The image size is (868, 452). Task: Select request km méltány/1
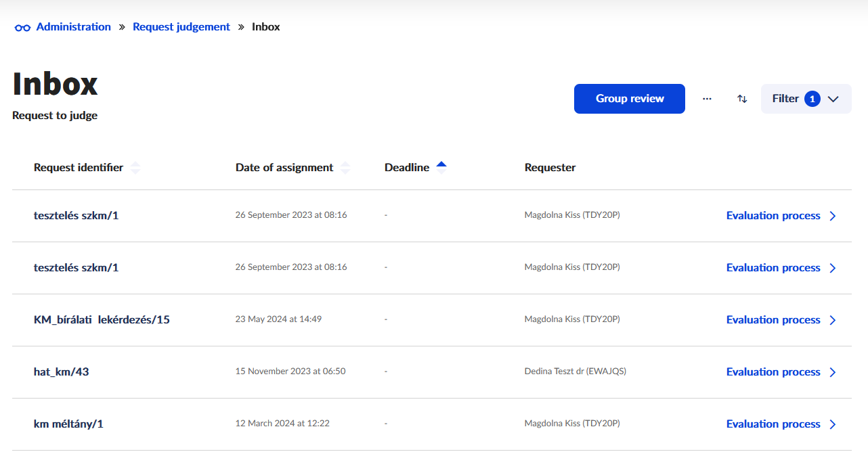pyautogui.click(x=68, y=424)
